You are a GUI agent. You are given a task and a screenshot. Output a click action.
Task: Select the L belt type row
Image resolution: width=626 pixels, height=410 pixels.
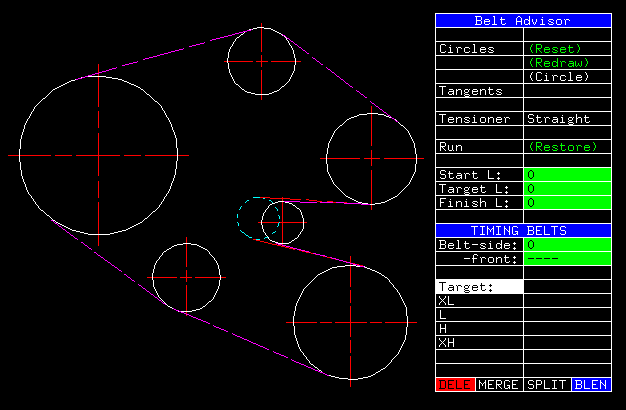click(x=479, y=315)
